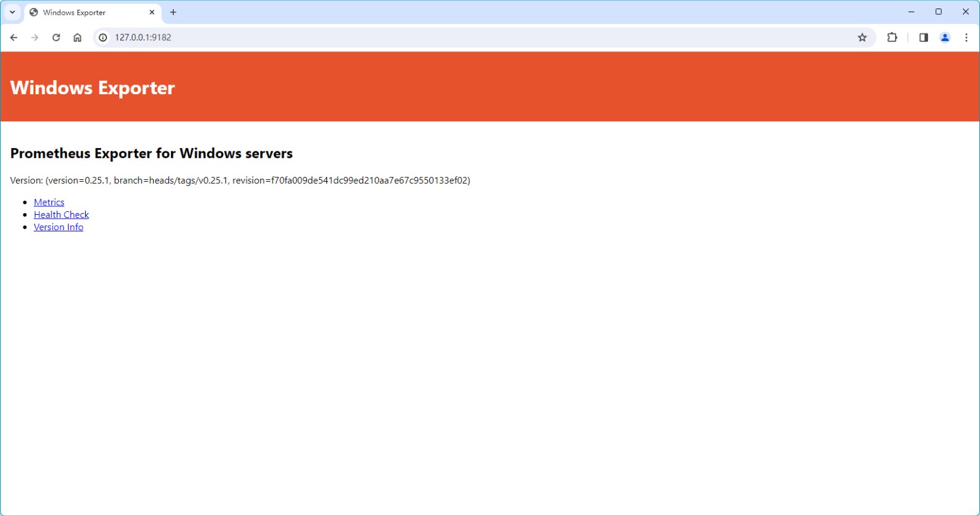This screenshot has height=516, width=980.
Task: Open the Chrome three-dot menu
Action: pyautogui.click(x=967, y=37)
